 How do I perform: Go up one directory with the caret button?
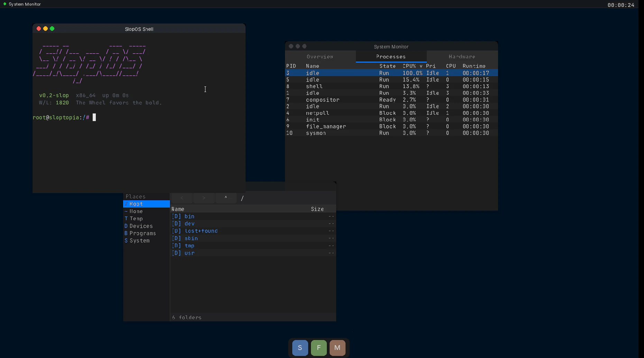pyautogui.click(x=226, y=198)
